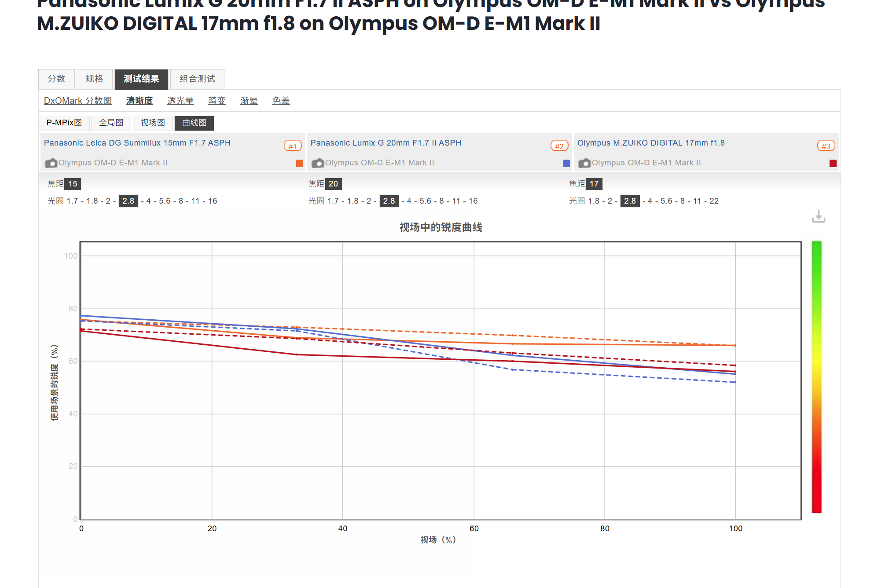The width and height of the screenshot is (874, 588).
Task: Select focal length 15 for first lens
Action: [x=73, y=184]
